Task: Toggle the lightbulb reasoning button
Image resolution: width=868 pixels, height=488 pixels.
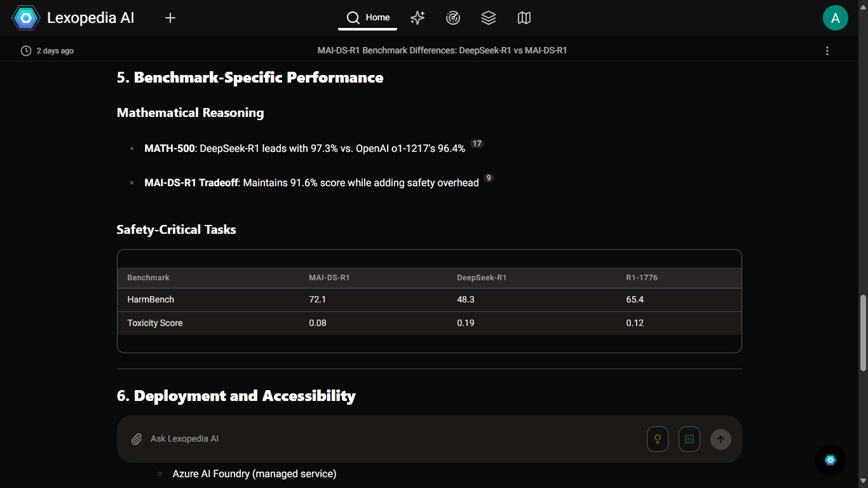Action: (x=658, y=439)
